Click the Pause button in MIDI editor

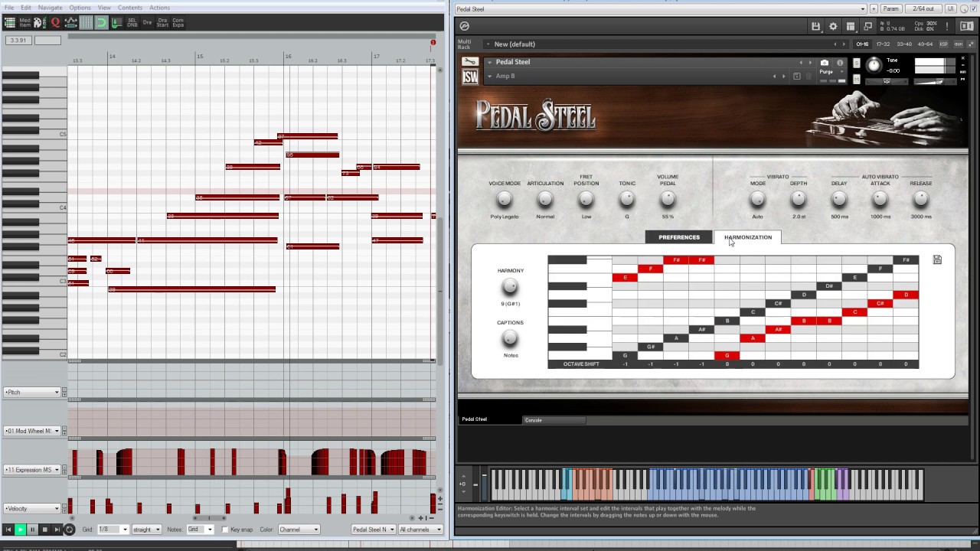(x=32, y=530)
